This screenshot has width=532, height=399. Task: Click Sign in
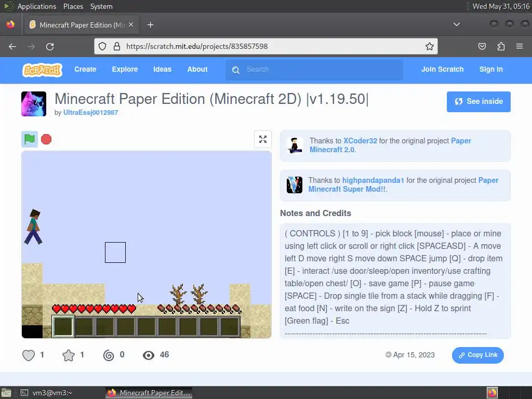click(x=491, y=69)
